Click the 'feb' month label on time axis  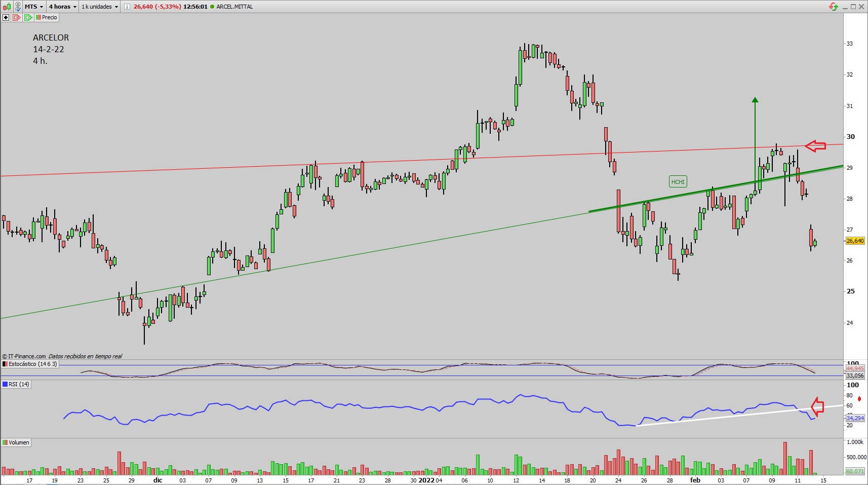click(695, 480)
